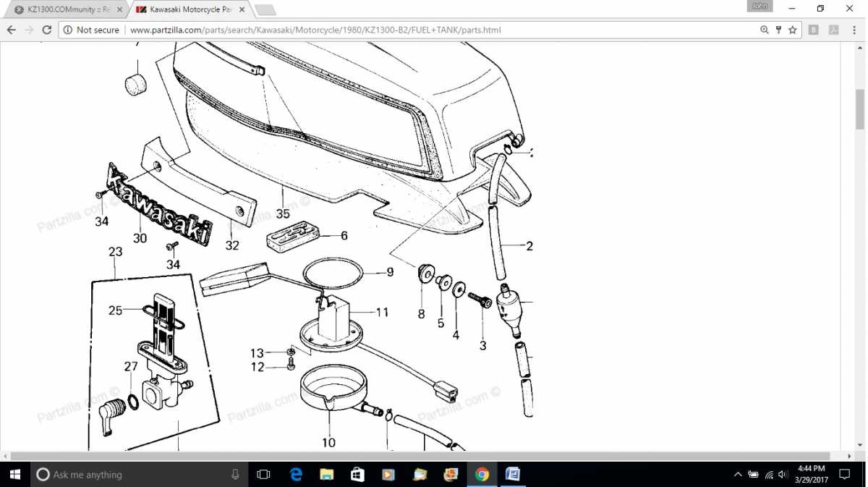Click the John profile button

point(759,7)
